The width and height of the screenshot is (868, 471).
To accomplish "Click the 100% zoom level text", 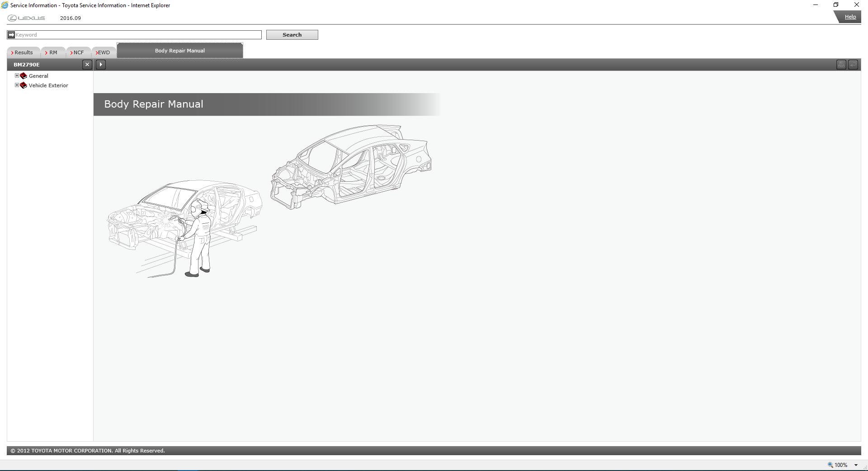I will pos(841,465).
